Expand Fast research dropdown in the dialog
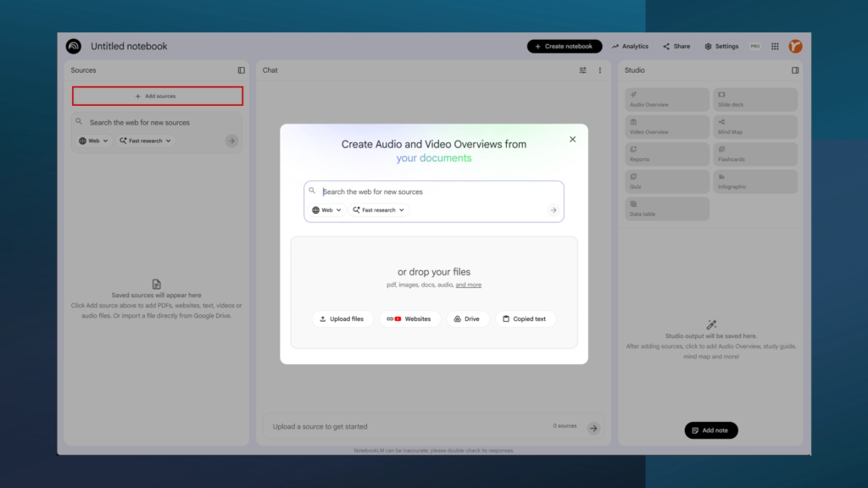 coord(380,210)
